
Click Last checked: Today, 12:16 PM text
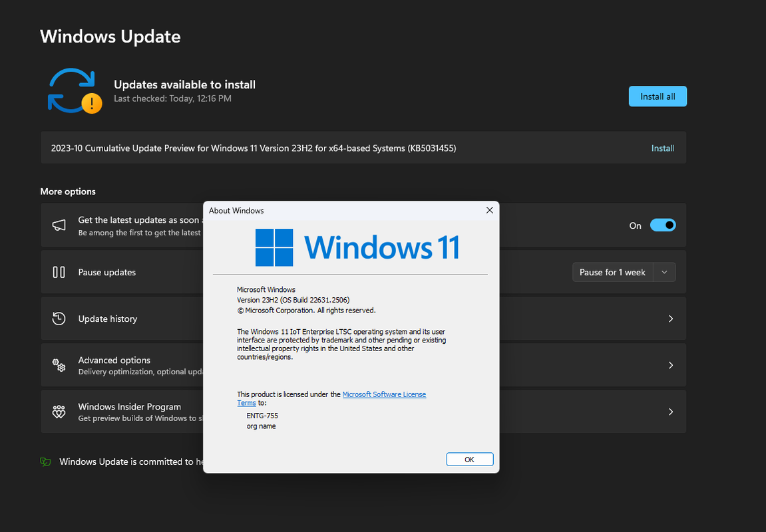(x=172, y=98)
